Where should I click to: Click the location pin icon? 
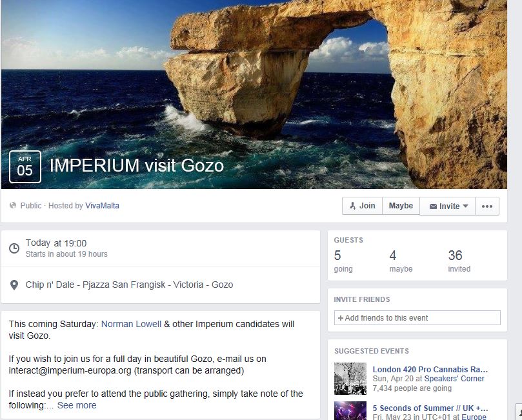pyautogui.click(x=14, y=285)
